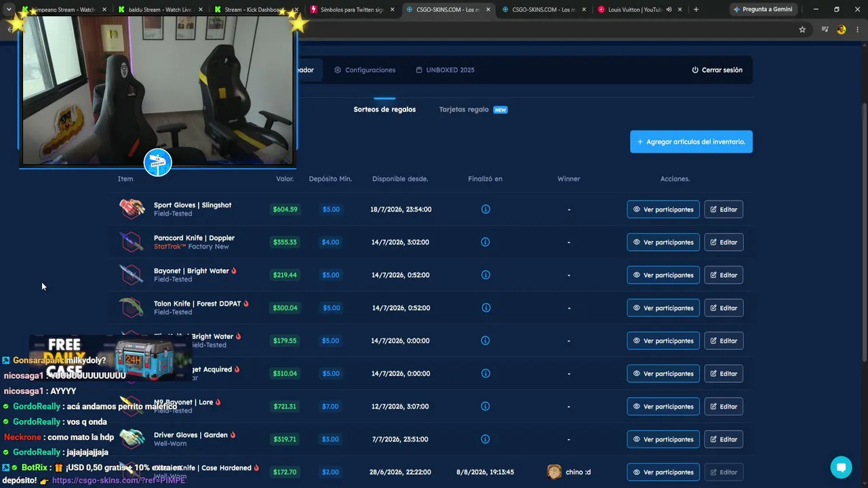The image size is (868, 488).
Task: Edit the Sport Gloves Slingshot giveaway
Action: 724,209
